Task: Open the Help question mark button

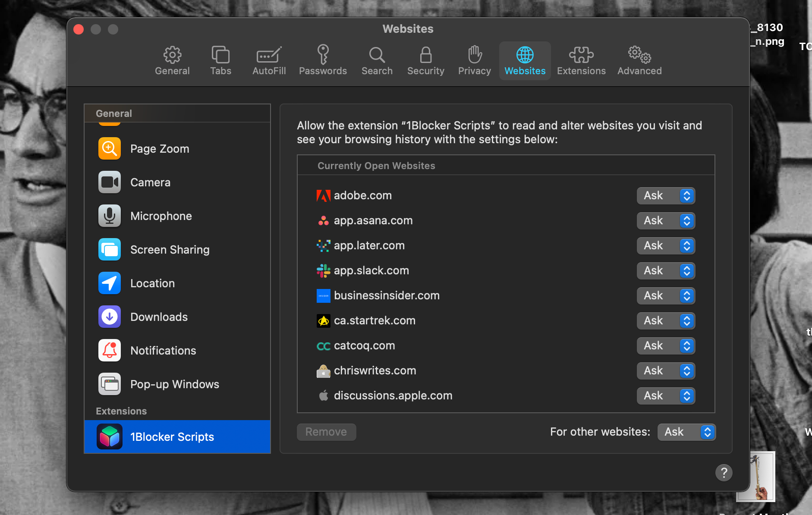Action: (x=724, y=473)
